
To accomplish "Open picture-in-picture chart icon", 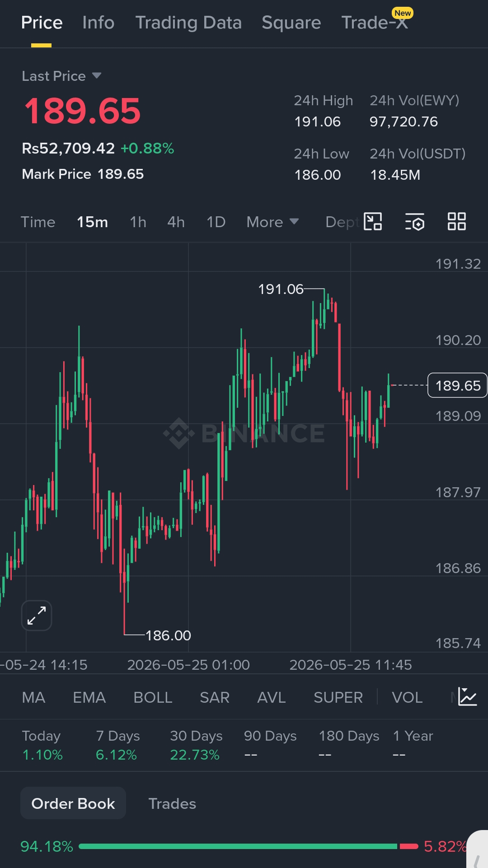I will pos(373,222).
